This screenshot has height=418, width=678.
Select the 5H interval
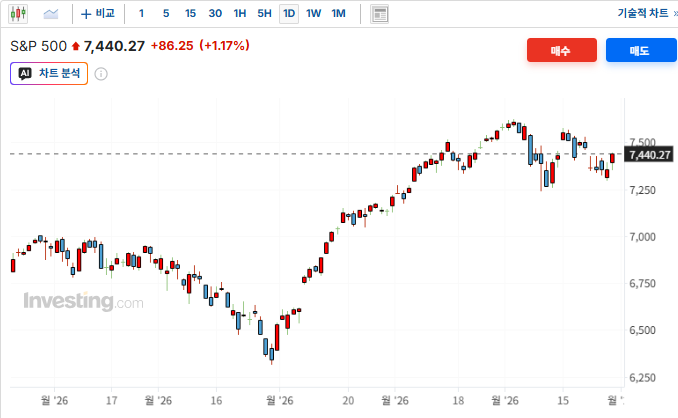pyautogui.click(x=264, y=14)
